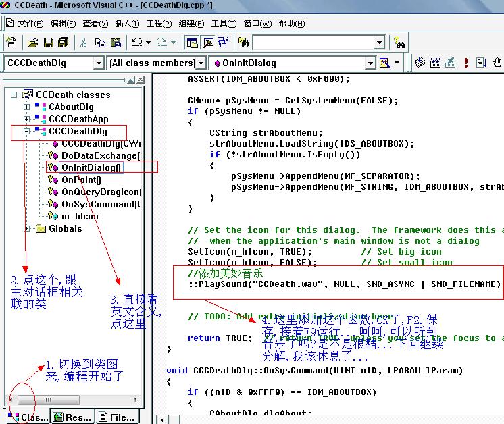The image size is (504, 424).
Task: Select OnInitDialog() in class tree
Action: coord(91,167)
